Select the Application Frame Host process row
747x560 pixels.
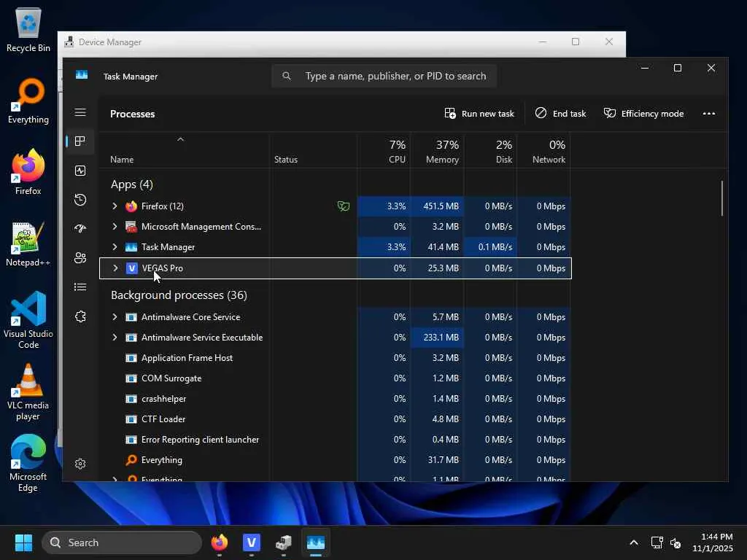pos(335,358)
